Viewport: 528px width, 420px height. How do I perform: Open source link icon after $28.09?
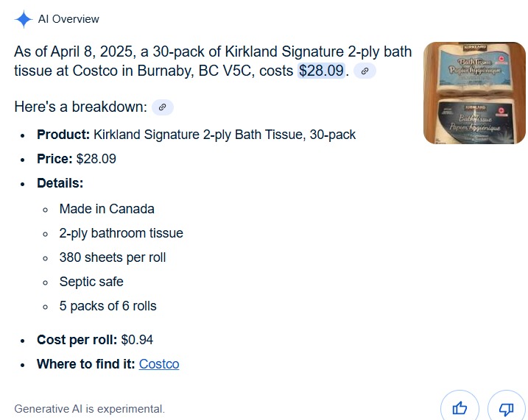click(x=365, y=71)
